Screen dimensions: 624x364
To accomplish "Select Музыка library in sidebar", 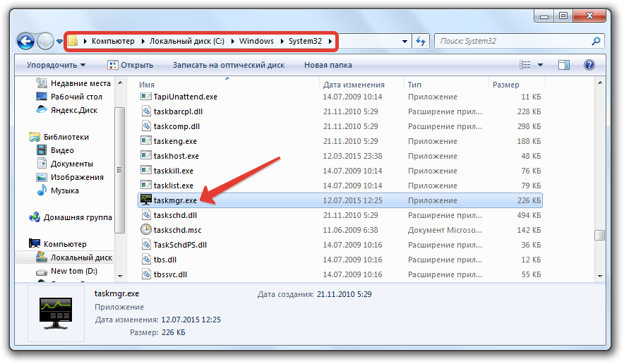I will tap(65, 190).
